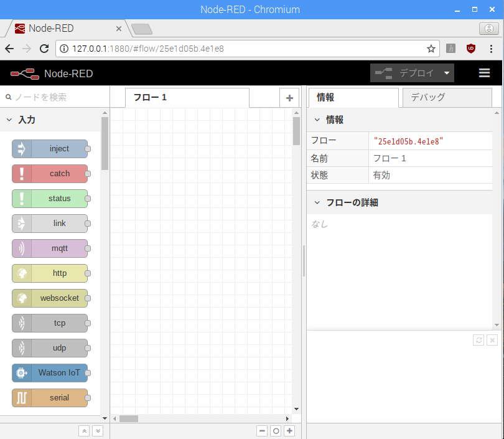This screenshot has height=439, width=504.
Task: Click the canvas vertical scrollbar thumb
Action: point(296,131)
